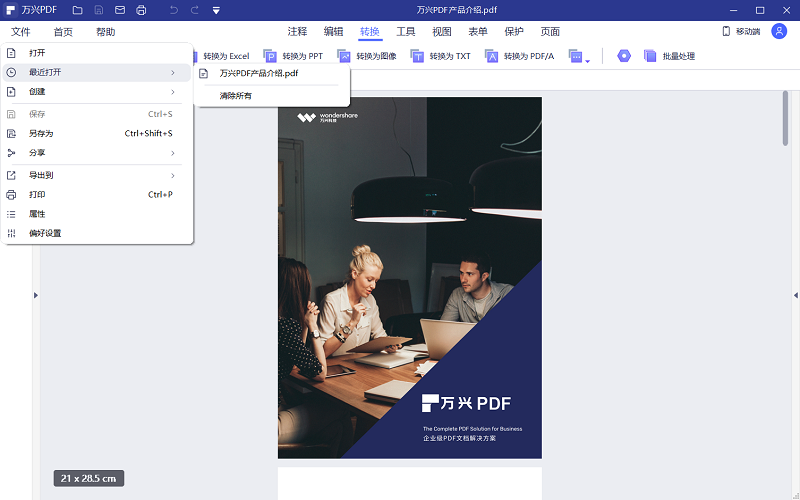Click the 转换为 TXT toolbar icon
This screenshot has width=800, height=500.
click(x=418, y=56)
